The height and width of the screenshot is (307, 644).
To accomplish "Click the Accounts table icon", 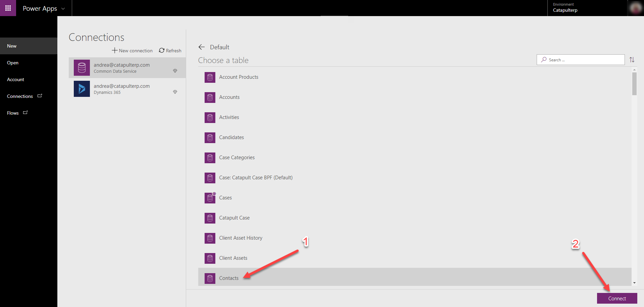I will coord(210,98).
